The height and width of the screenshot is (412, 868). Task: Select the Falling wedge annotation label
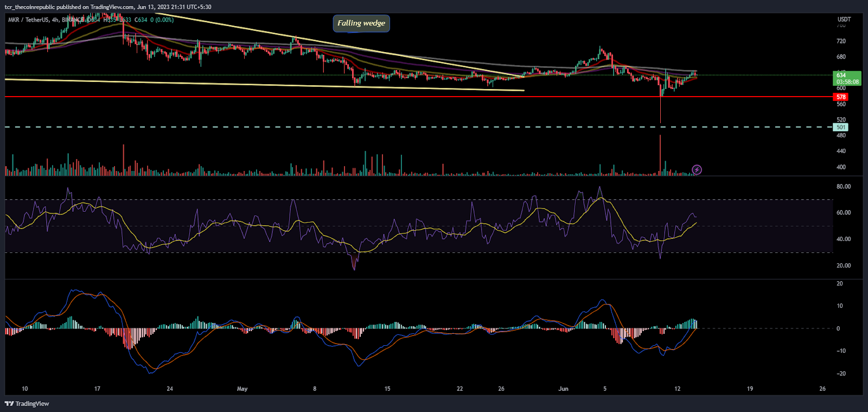point(361,23)
